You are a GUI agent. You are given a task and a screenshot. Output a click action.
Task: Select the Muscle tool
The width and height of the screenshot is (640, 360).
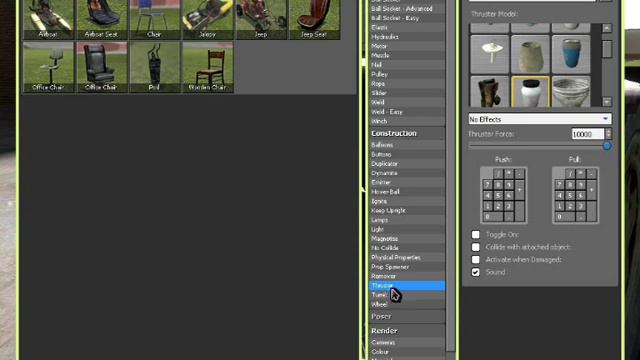click(x=407, y=56)
